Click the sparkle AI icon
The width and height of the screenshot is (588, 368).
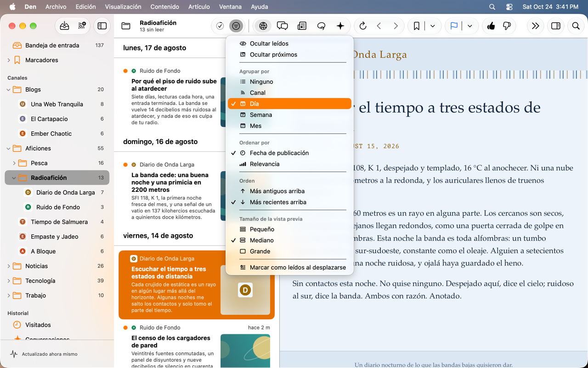pos(340,26)
